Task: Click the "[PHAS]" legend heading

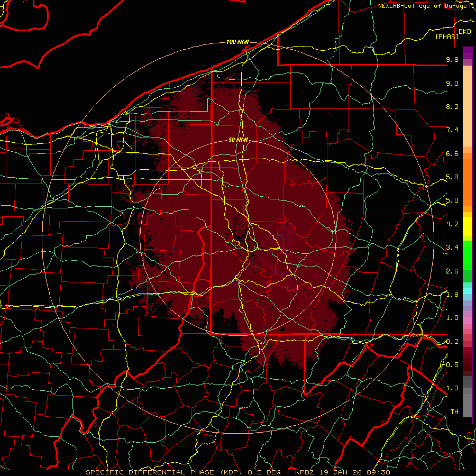Action: (x=447, y=36)
